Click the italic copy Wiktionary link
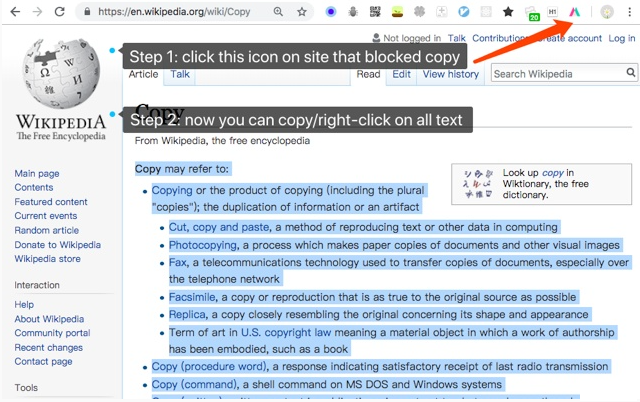640x402 pixels. coord(553,173)
